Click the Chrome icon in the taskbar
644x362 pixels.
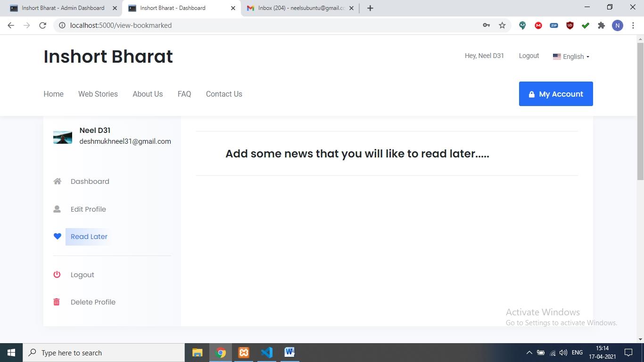coord(221,353)
